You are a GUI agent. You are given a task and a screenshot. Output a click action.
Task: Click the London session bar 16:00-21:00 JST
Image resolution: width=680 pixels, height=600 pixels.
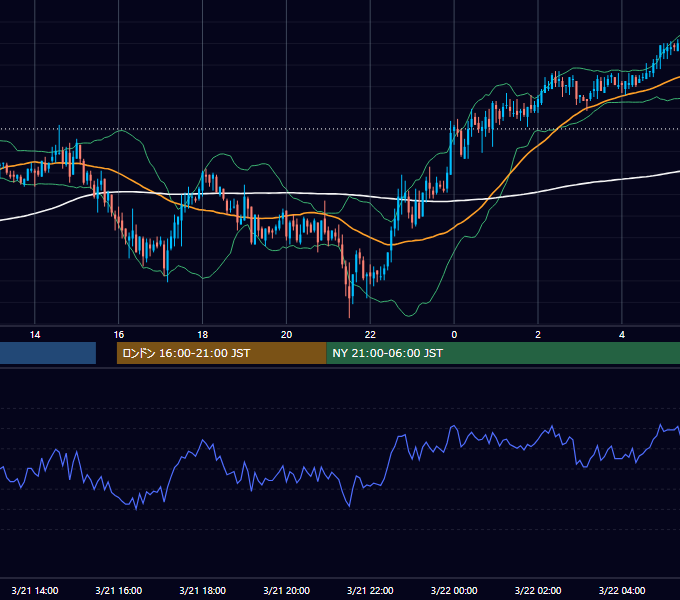(222, 353)
